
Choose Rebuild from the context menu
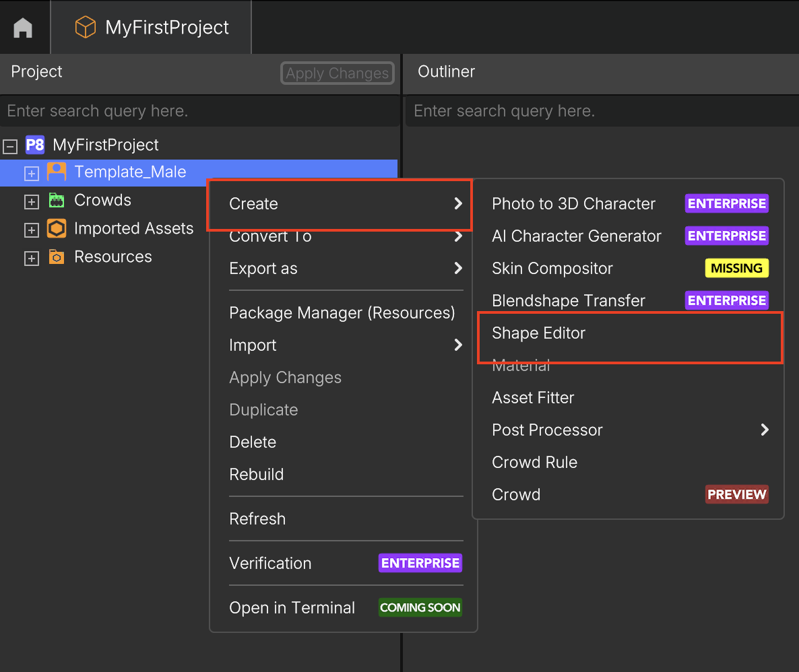click(344, 474)
